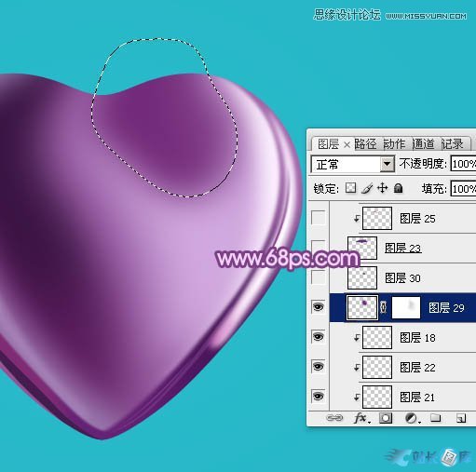
Task: Lock transparent pixels icon
Action: tap(350, 188)
